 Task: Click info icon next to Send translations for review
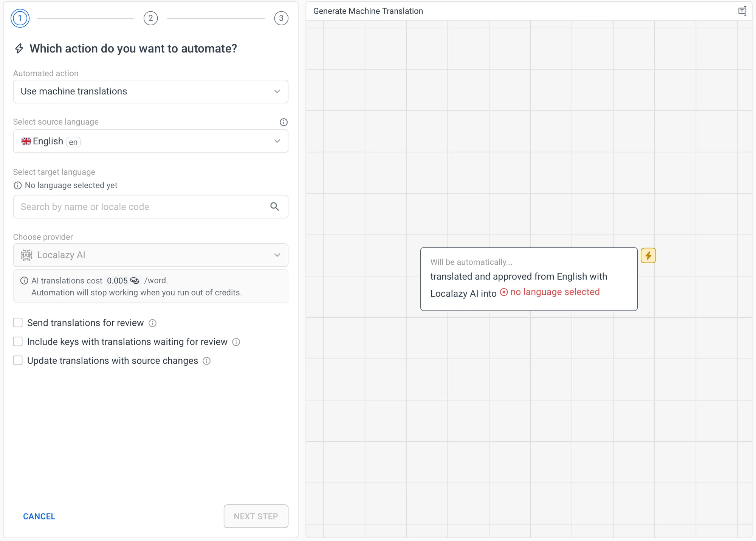coord(152,323)
